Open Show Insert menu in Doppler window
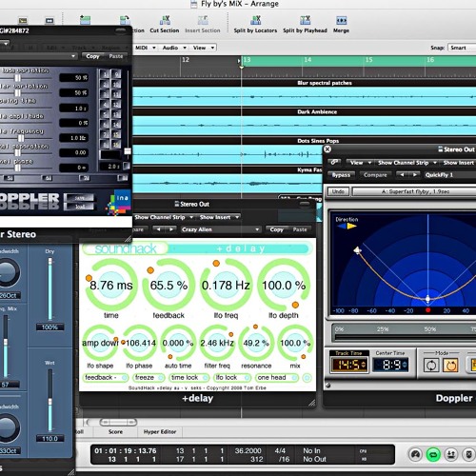The height and width of the screenshot is (476, 476). [x=459, y=163]
